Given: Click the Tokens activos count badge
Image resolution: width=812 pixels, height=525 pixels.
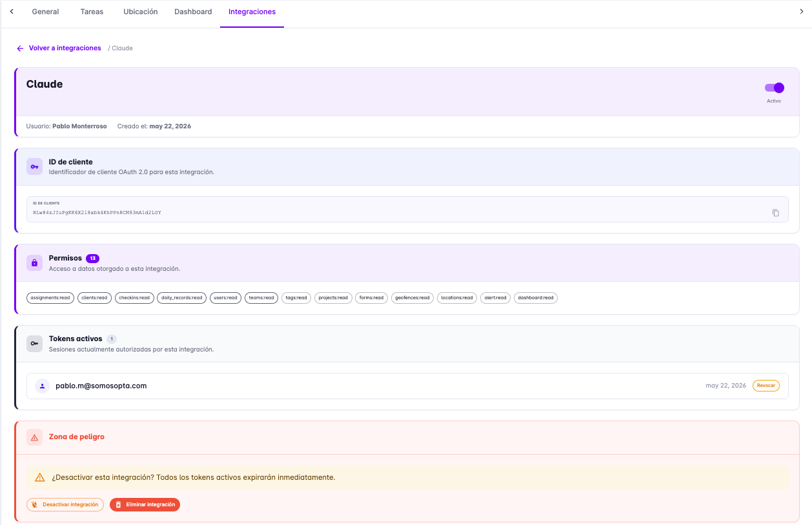Looking at the screenshot, I should 112,339.
